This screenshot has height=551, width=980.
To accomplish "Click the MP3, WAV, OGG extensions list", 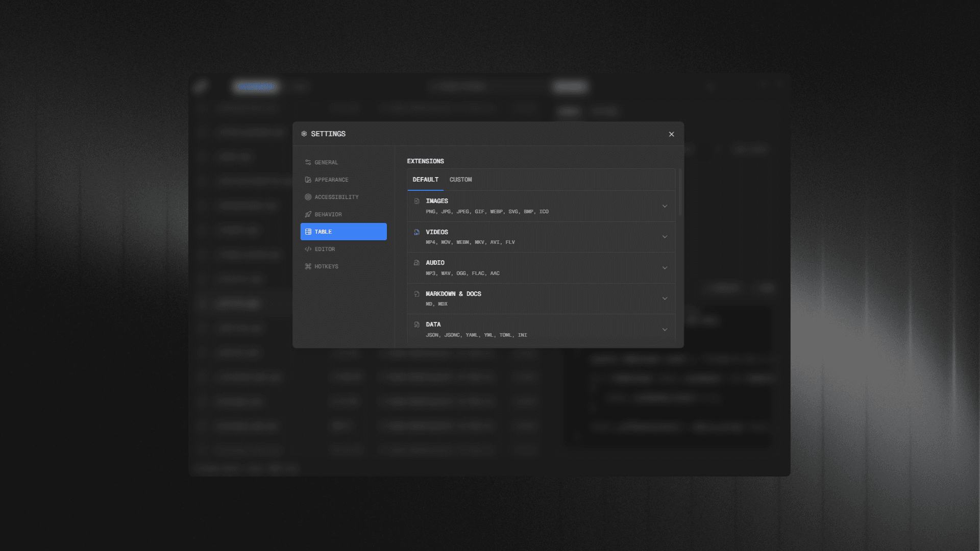I will pos(462,273).
